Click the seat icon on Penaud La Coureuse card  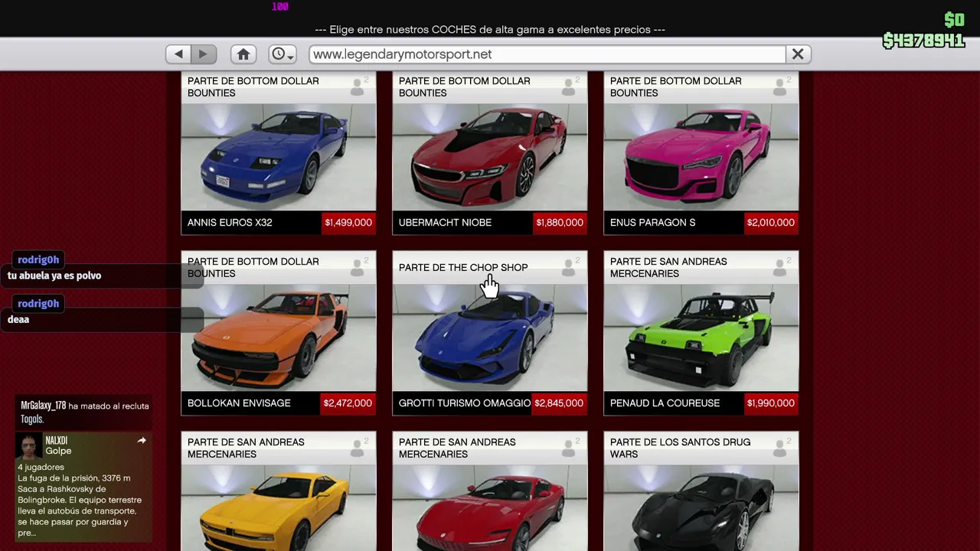[x=780, y=268]
